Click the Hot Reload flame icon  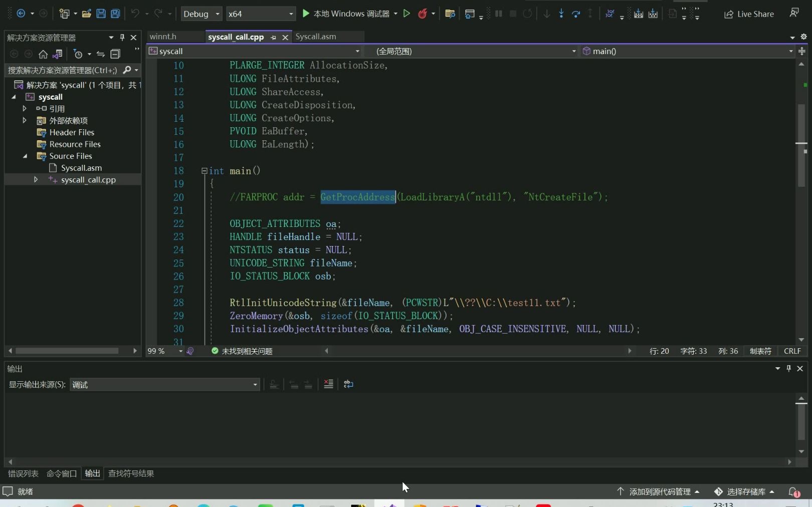(x=423, y=14)
